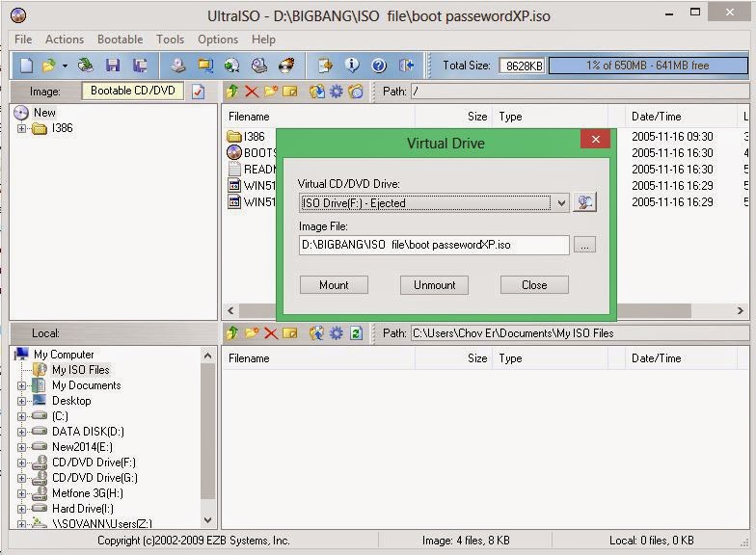Expand the Desktop tree node

coord(21,401)
